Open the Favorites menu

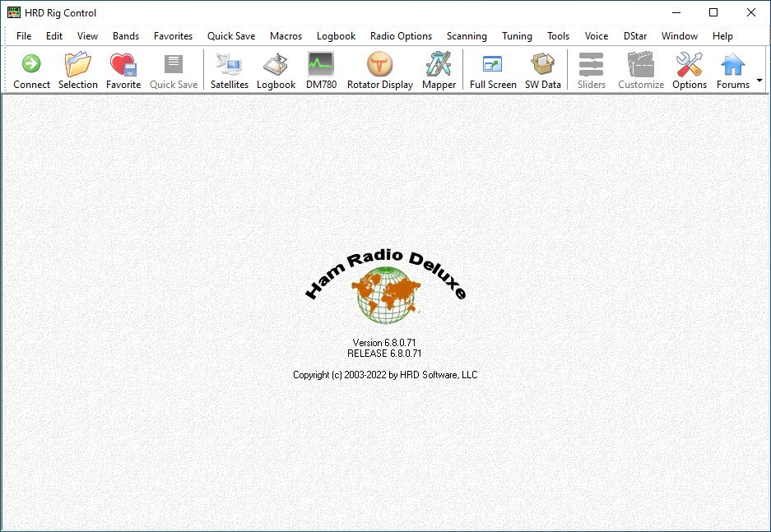coord(173,36)
